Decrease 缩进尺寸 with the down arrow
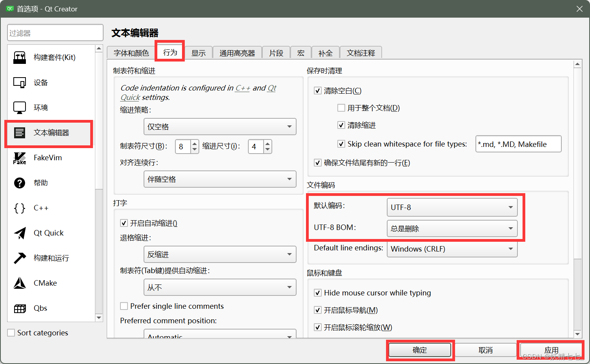Image resolution: width=590 pixels, height=364 pixels. click(x=268, y=150)
